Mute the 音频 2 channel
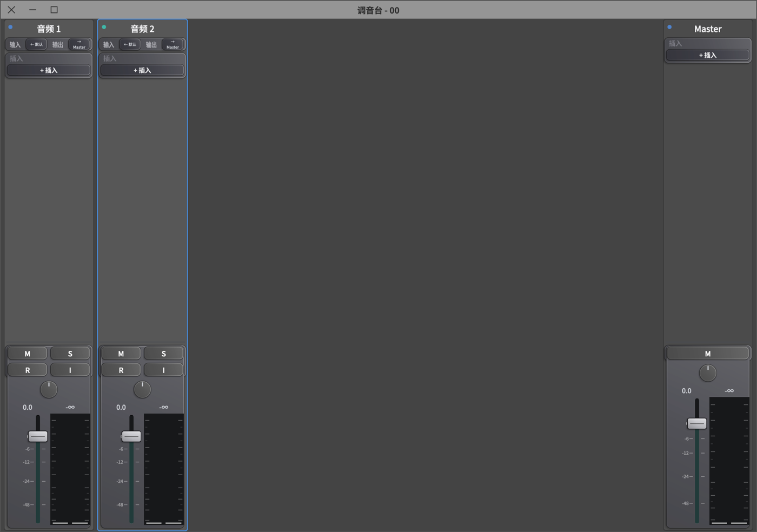Viewport: 757px width, 532px height. (121, 354)
